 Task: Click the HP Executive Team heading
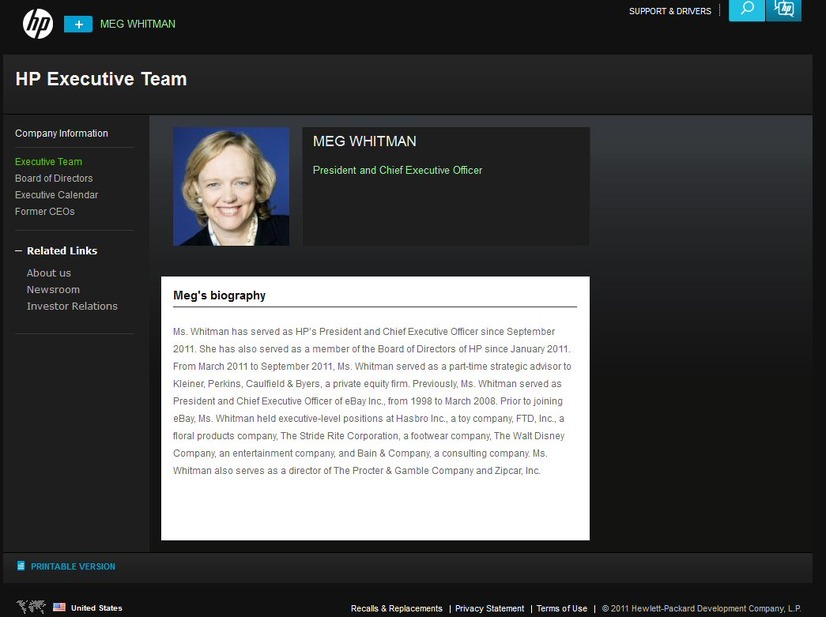(101, 79)
